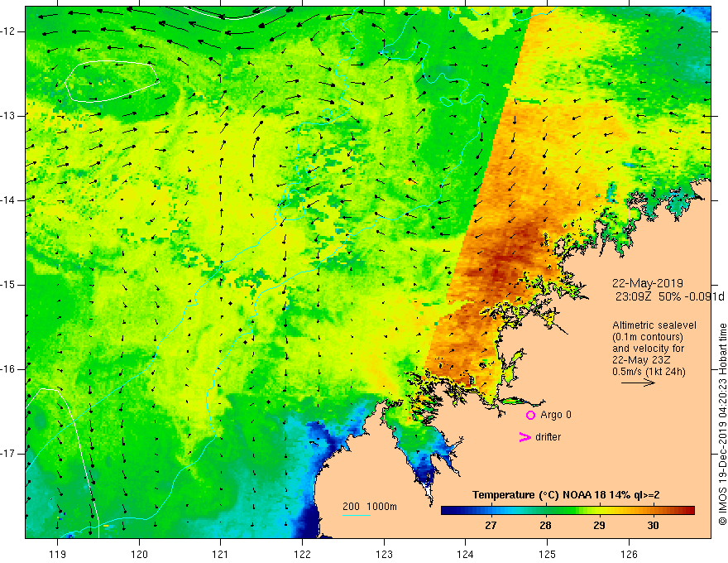The image size is (728, 563).
Task: Click the latitude label -16
Action: tap(8, 369)
